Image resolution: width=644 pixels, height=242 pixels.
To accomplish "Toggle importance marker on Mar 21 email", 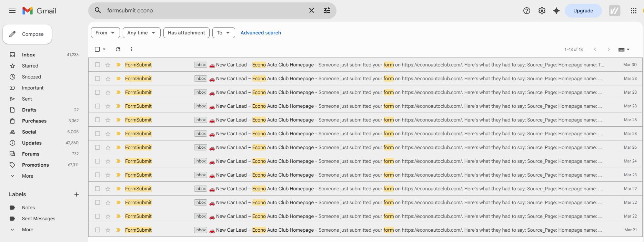I will (x=118, y=230).
